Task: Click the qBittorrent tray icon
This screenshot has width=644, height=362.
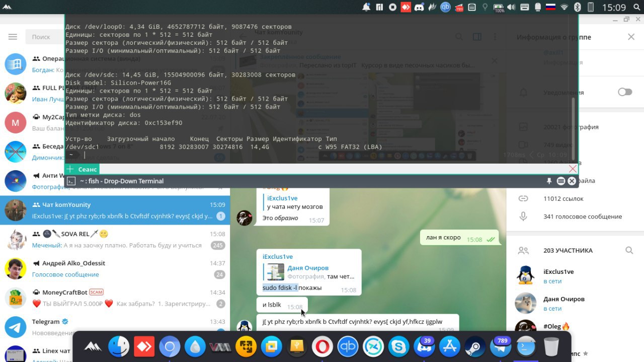Action: pyautogui.click(x=445, y=7)
